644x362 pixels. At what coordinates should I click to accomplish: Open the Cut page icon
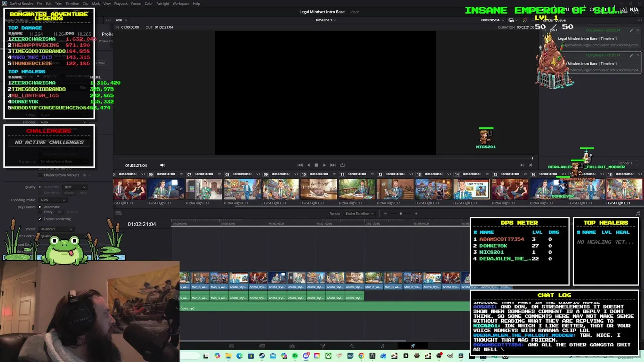(262, 346)
